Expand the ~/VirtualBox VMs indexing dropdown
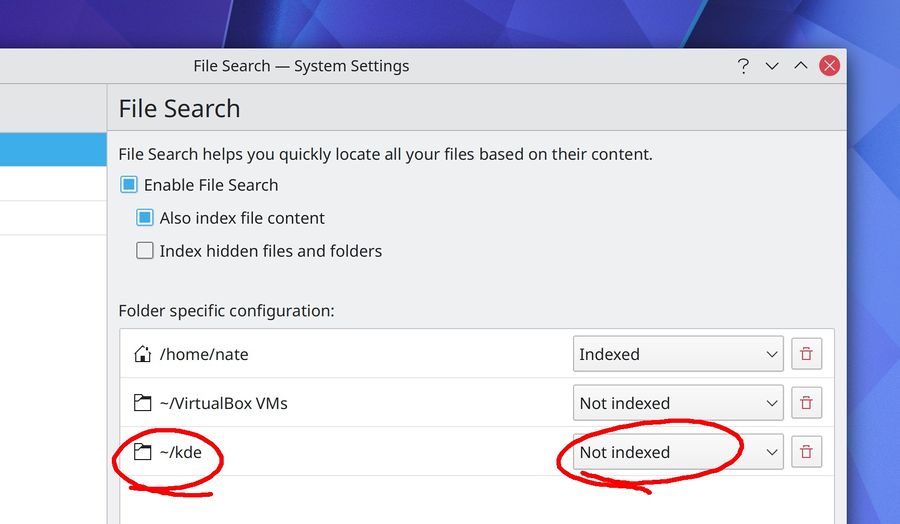900x524 pixels. [678, 403]
